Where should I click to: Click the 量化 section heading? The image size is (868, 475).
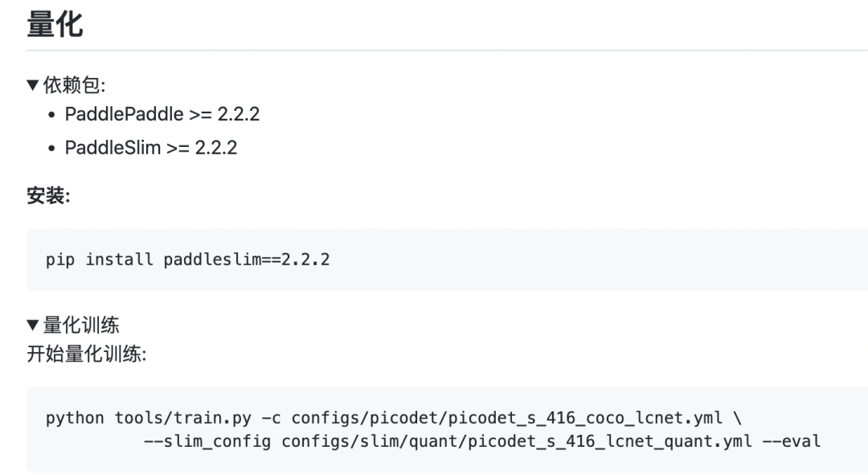[x=55, y=25]
